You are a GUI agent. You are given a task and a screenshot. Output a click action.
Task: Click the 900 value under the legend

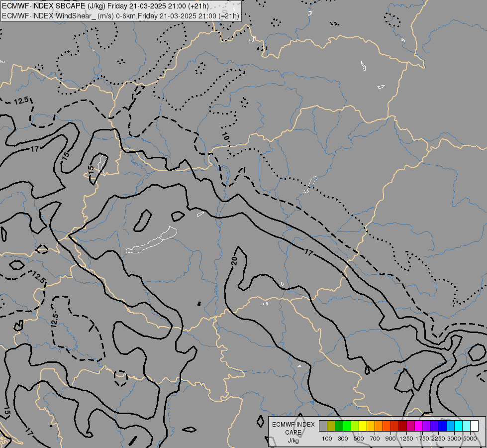390,439
